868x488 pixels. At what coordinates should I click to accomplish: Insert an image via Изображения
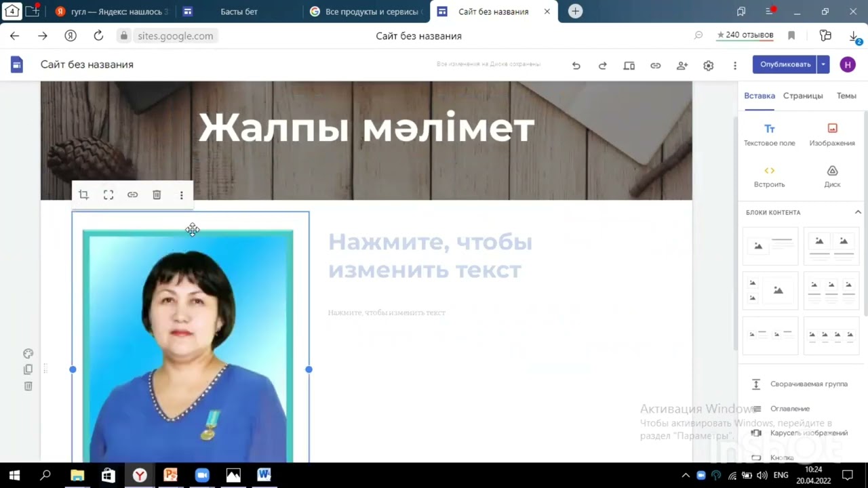832,136
